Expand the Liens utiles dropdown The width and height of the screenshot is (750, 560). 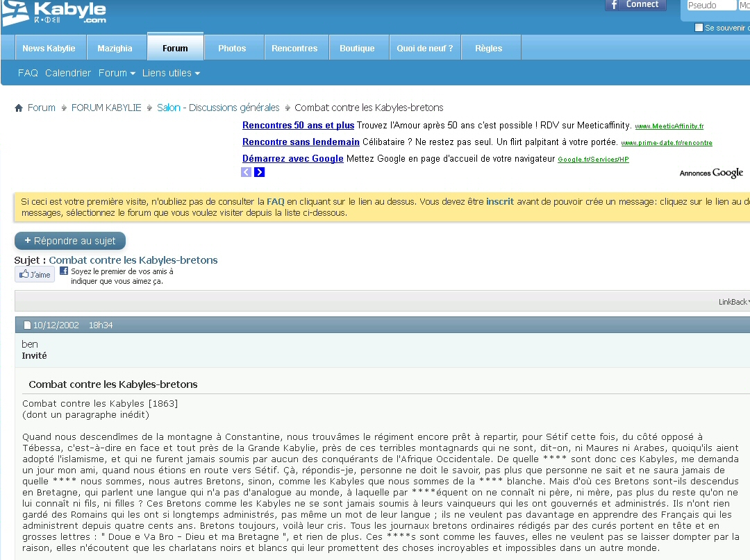[x=171, y=73]
